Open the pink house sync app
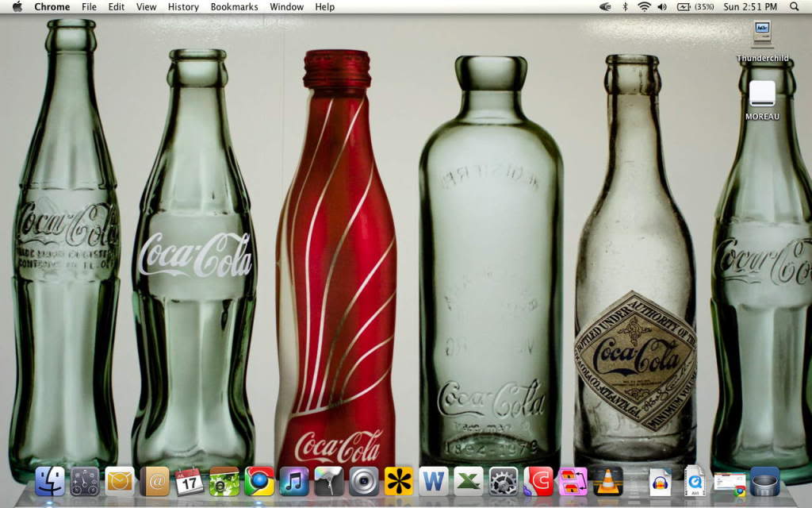812x508 pixels. click(573, 482)
